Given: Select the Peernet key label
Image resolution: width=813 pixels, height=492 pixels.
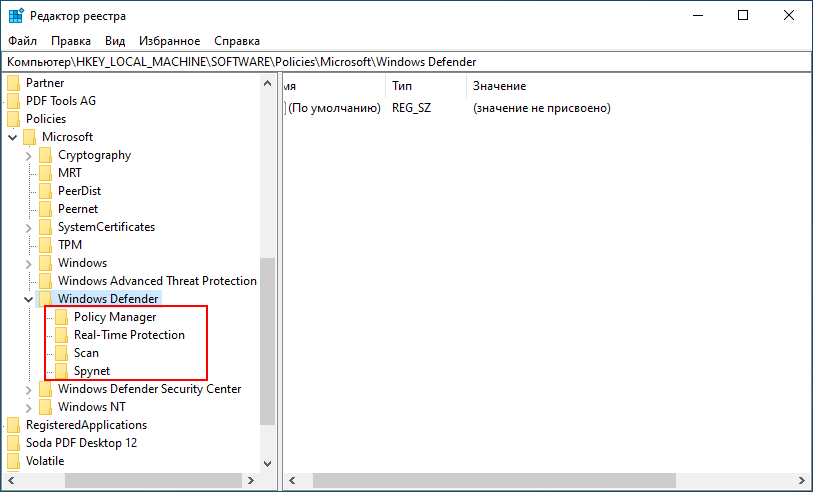Looking at the screenshot, I should click(78, 209).
